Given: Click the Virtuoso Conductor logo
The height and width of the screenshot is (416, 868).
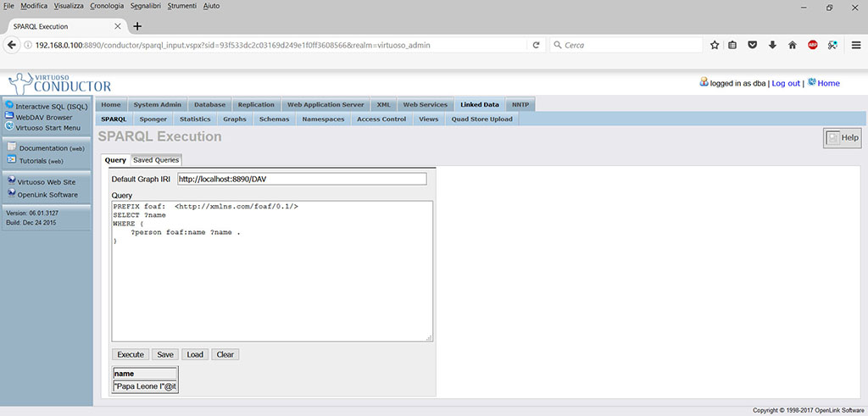Looking at the screenshot, I should click(x=60, y=83).
